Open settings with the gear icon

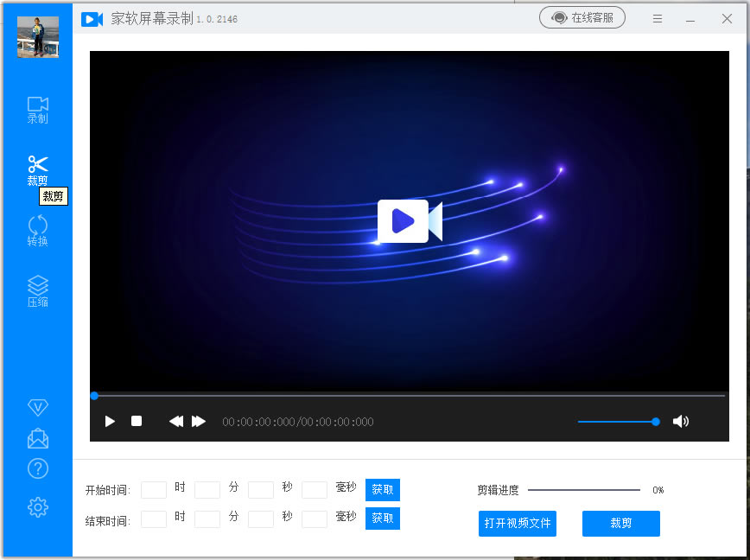tap(37, 507)
